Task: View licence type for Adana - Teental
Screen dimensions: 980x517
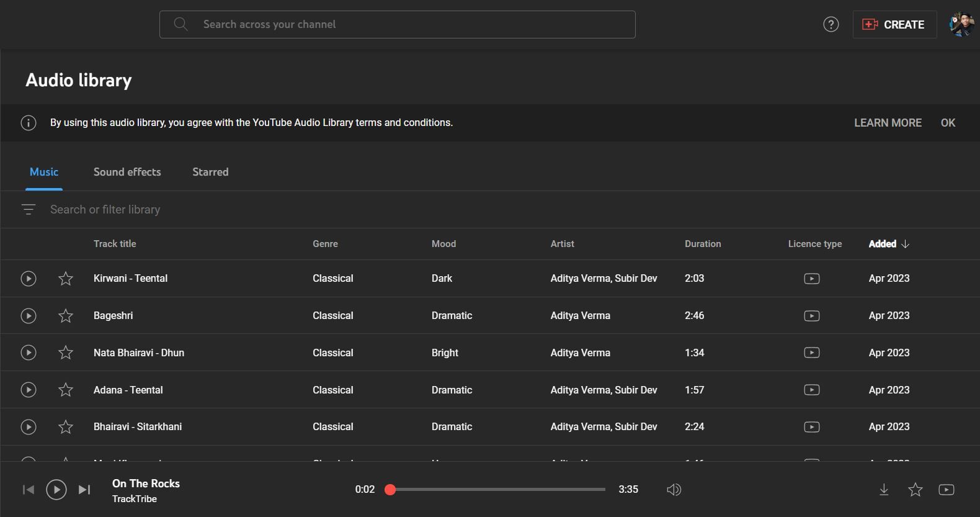Action: point(812,390)
